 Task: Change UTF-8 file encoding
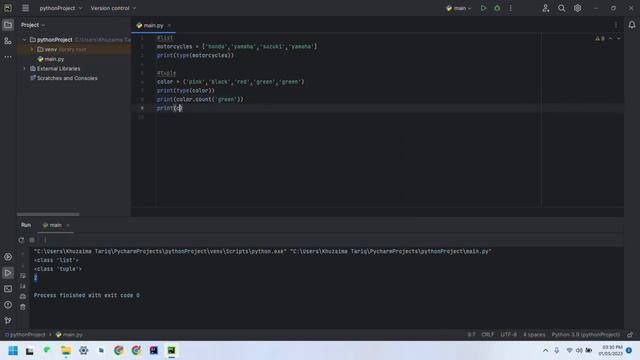click(x=508, y=334)
